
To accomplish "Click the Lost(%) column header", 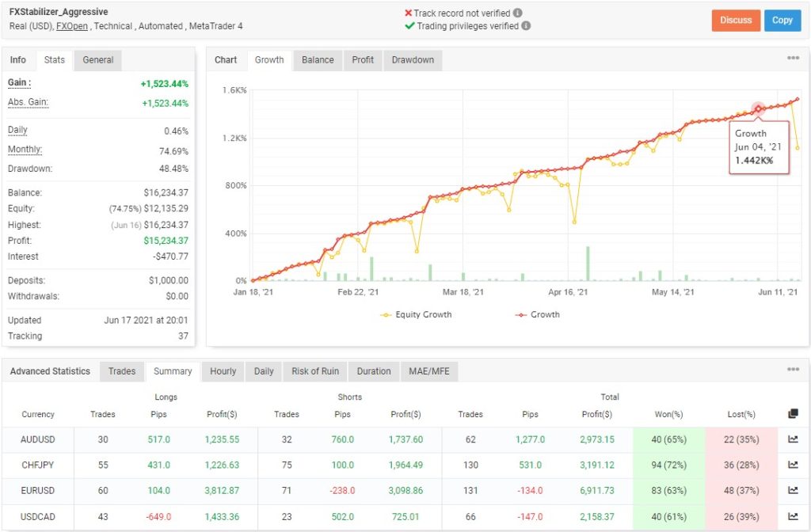I will [741, 414].
